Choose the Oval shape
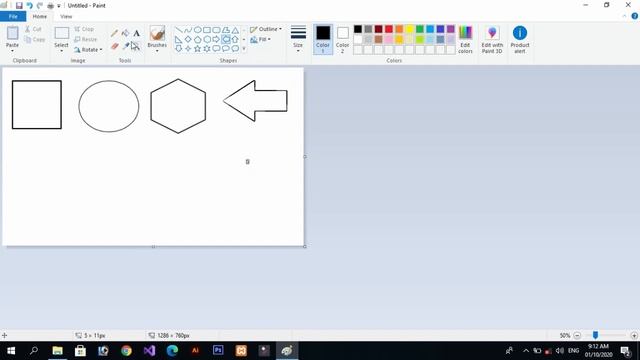The width and height of the screenshot is (640, 360). click(198, 30)
